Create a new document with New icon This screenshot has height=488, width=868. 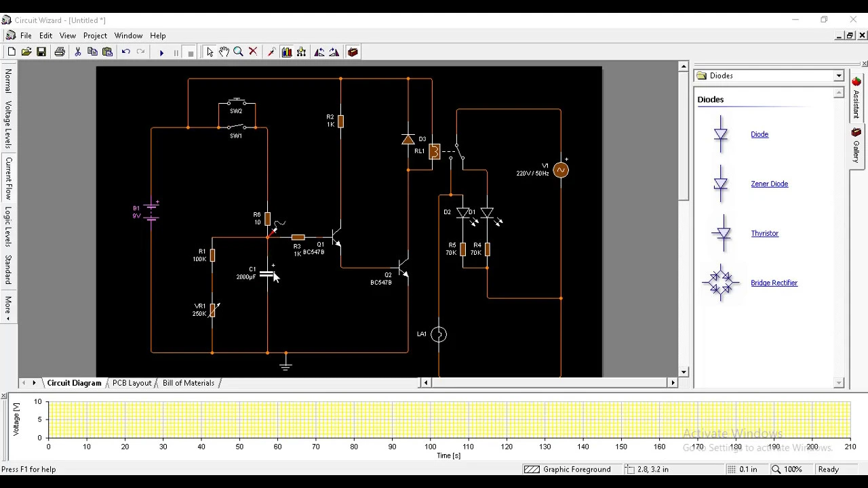12,52
